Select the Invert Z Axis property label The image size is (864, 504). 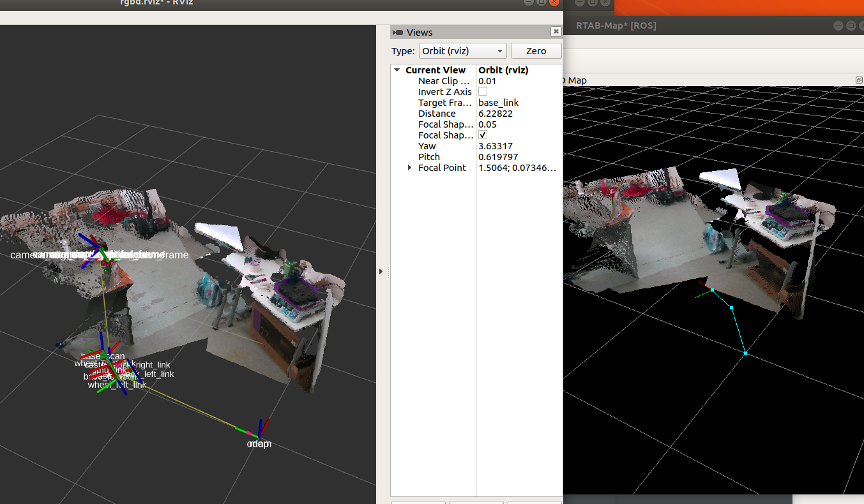tap(445, 92)
